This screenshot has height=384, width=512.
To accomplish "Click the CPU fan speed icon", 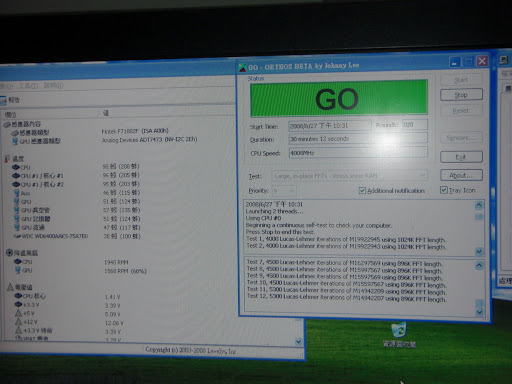I will click(x=18, y=261).
